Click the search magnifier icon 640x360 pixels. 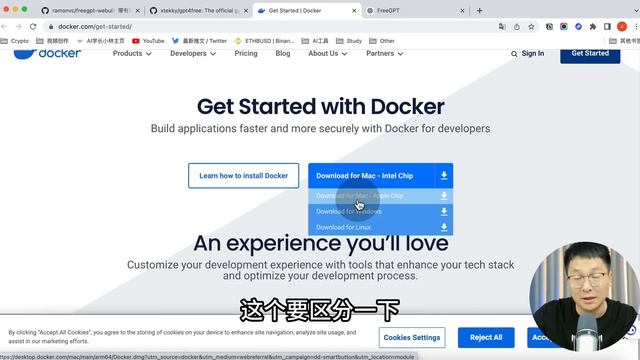click(x=514, y=54)
